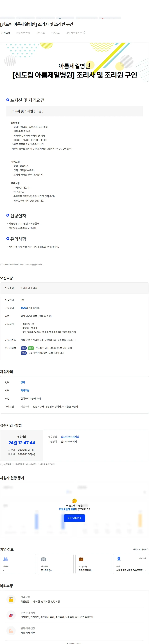
Task: Click the 점심 식사 지원 text
Action: [28, 633]
